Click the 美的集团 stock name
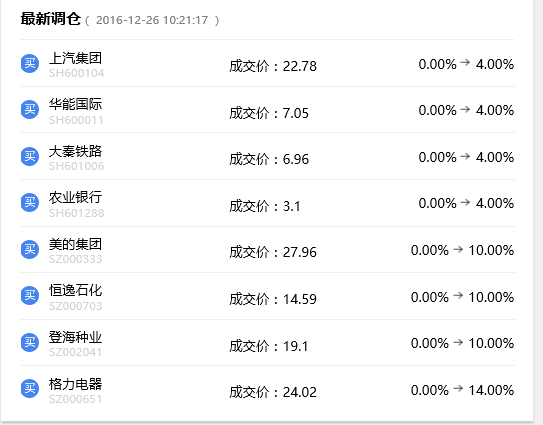 pos(75,244)
